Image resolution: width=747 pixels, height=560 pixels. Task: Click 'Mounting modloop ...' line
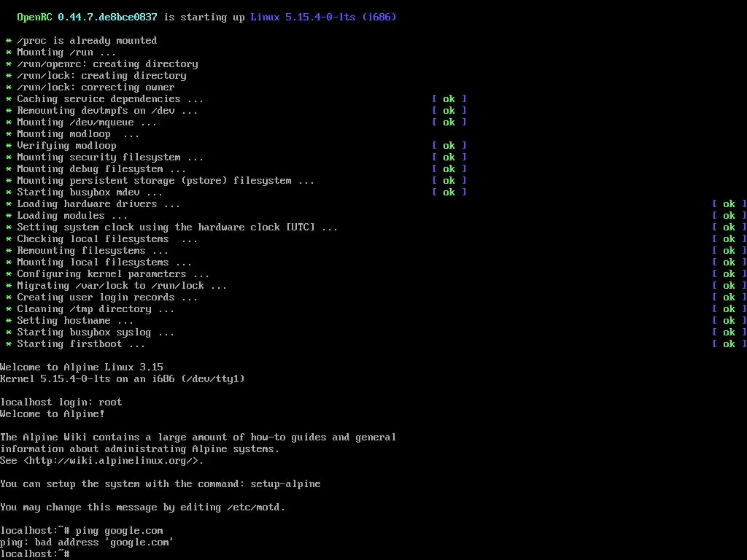click(78, 134)
